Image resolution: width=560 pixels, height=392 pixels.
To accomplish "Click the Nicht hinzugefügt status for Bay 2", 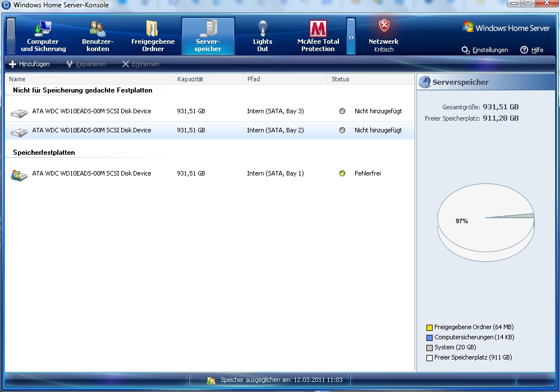I will [x=378, y=130].
